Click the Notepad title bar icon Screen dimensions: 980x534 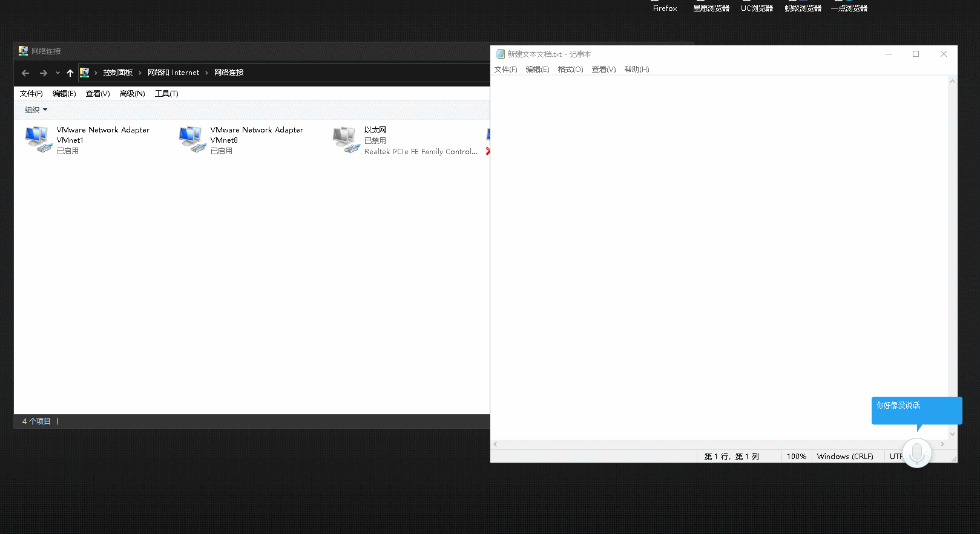pyautogui.click(x=500, y=54)
